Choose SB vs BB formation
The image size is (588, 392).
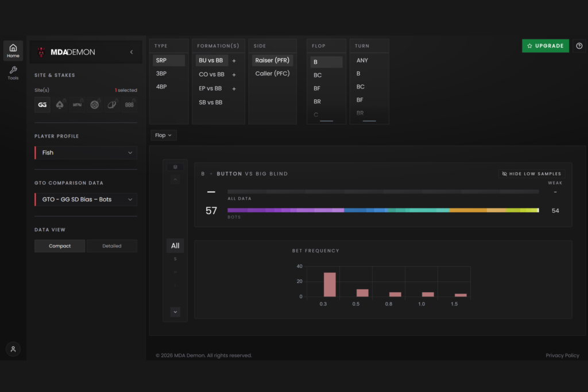point(210,102)
